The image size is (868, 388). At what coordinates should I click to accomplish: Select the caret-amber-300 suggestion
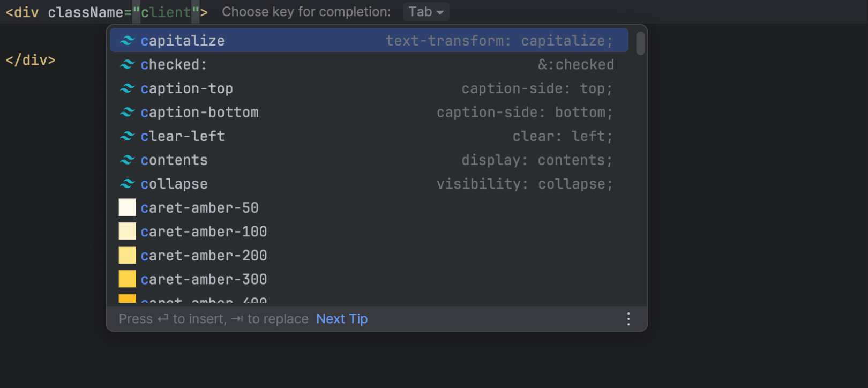(x=369, y=279)
